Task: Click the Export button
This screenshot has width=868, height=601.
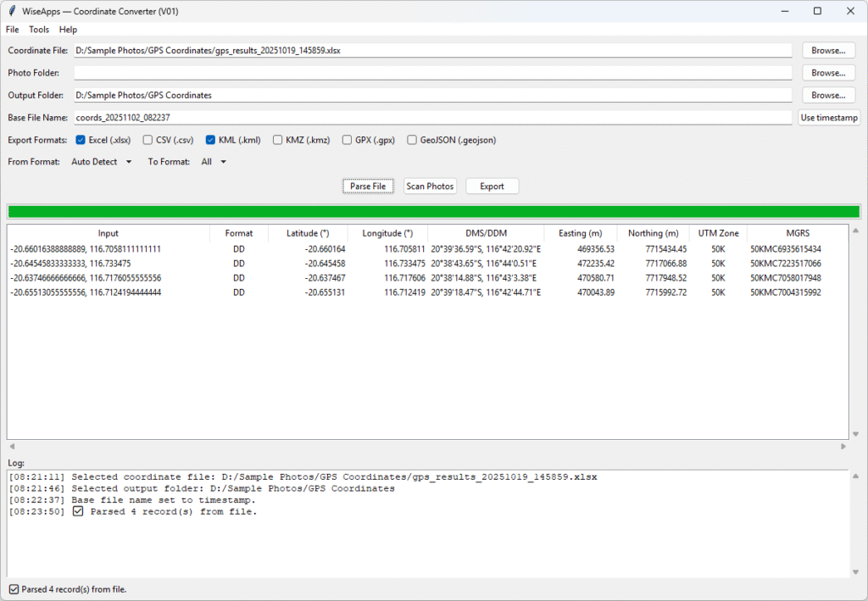Action: pos(492,186)
